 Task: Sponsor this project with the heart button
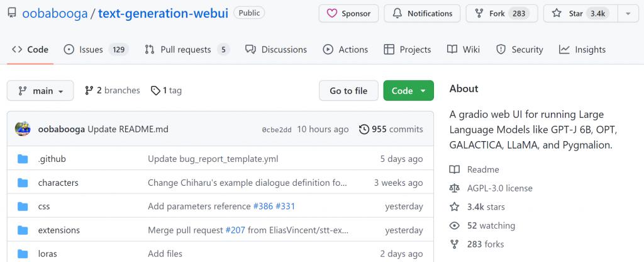click(x=348, y=14)
